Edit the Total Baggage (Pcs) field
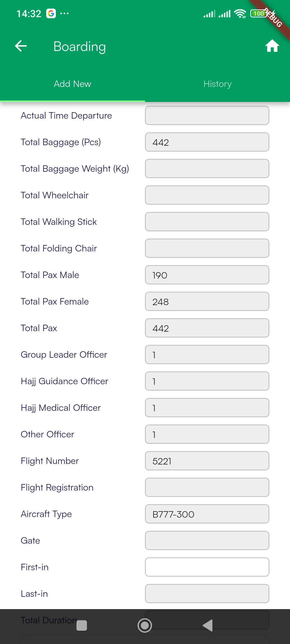 (x=207, y=142)
